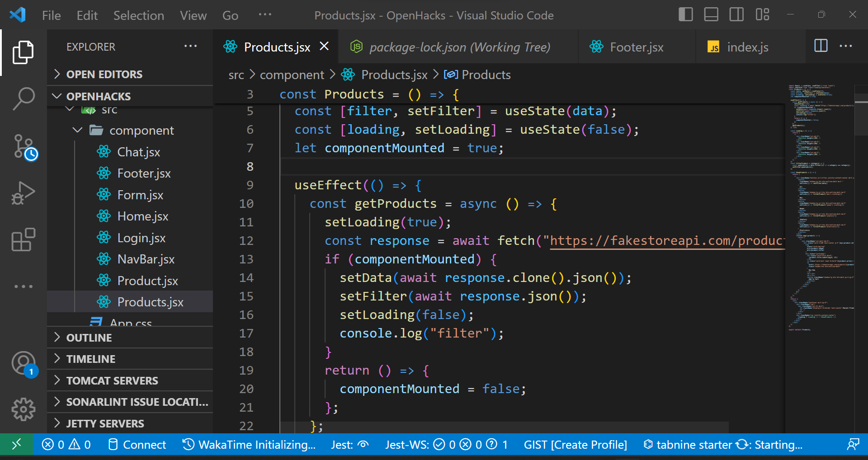Screen dimensions: 868x460
Task: Click GIST Create Profile status item
Action: click(575, 445)
